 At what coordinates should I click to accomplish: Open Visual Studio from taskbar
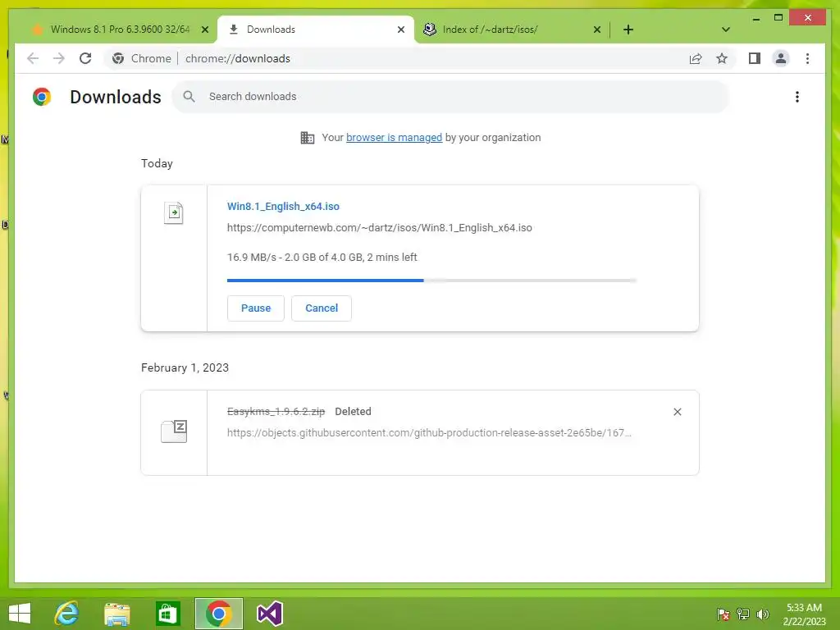click(269, 614)
